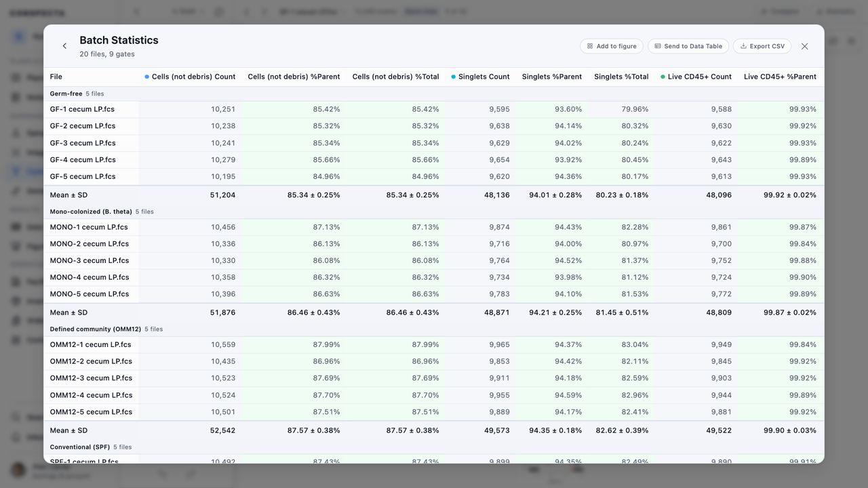The height and width of the screenshot is (488, 868).
Task: Export statistics via the Export CSV button
Action: coord(762,46)
